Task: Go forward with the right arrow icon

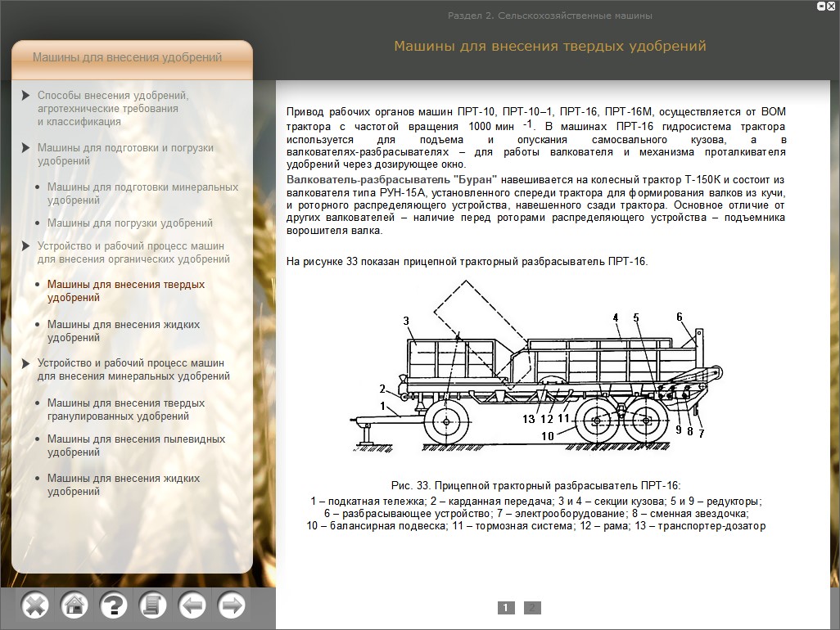Action: pos(232,606)
